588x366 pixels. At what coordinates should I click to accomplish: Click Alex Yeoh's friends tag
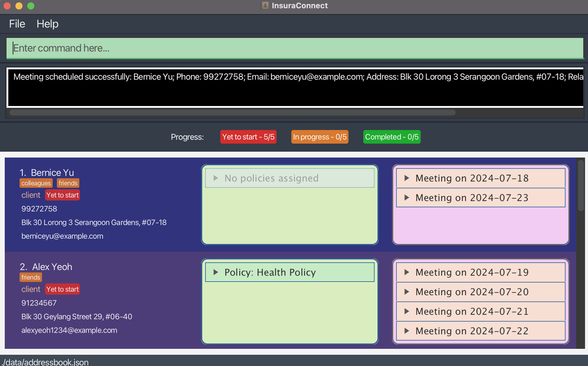[x=31, y=277]
